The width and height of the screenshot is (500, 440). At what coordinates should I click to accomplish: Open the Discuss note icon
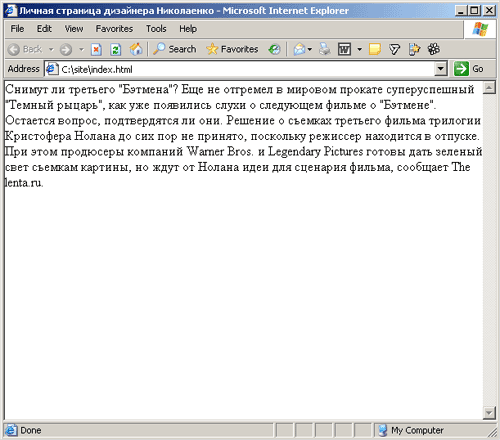point(374,49)
